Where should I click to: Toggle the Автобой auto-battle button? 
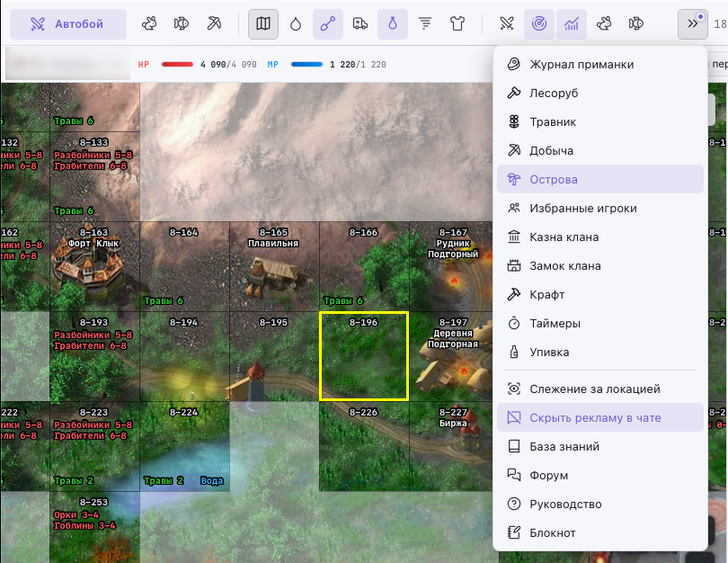(68, 23)
